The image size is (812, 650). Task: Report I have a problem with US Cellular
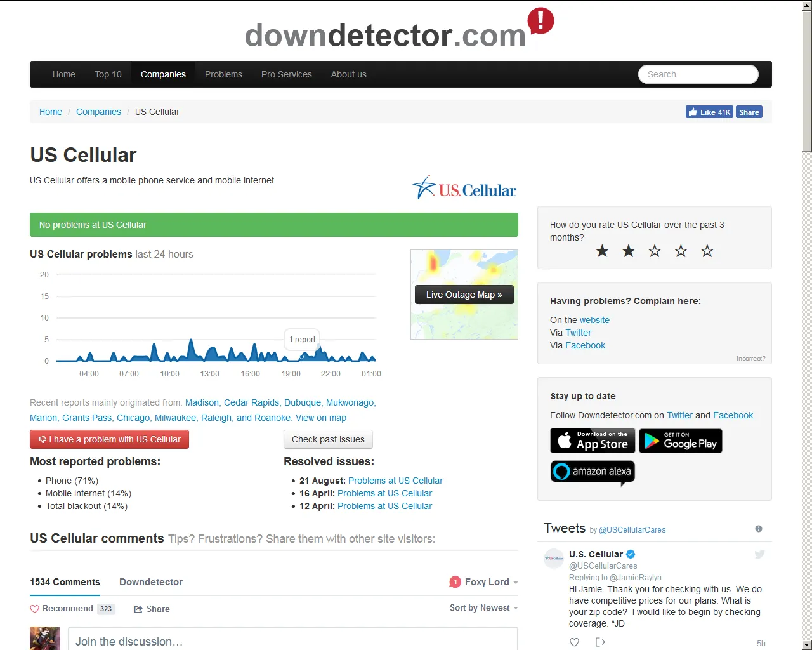click(x=109, y=439)
